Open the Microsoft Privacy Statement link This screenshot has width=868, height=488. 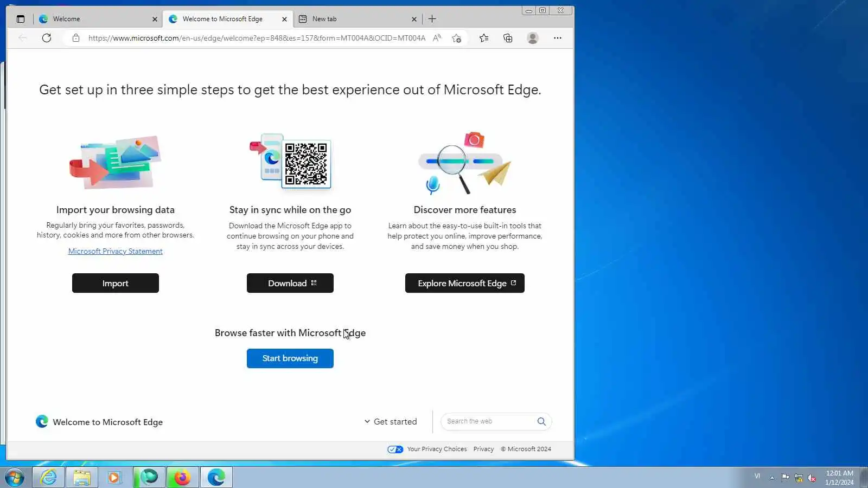[116, 251]
